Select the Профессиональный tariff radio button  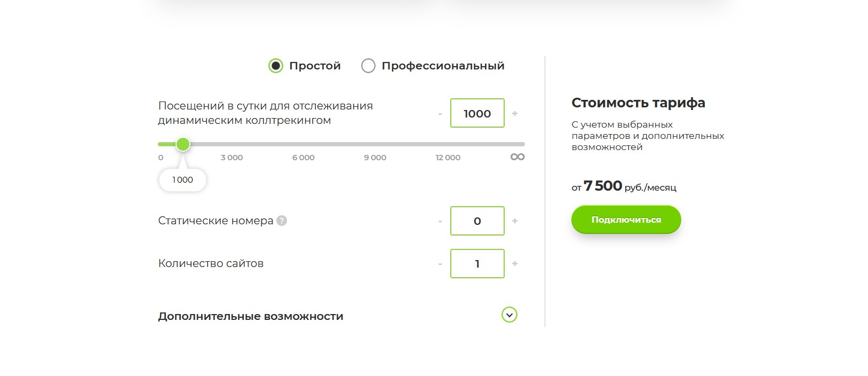[368, 66]
